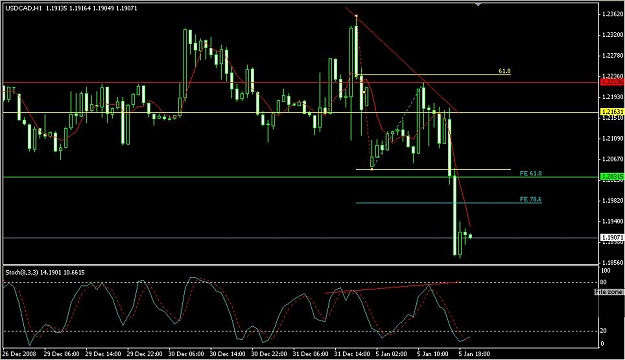The width and height of the screenshot is (625, 360).
Task: Click the 5 Jan 10:00 time label
Action: (433, 354)
